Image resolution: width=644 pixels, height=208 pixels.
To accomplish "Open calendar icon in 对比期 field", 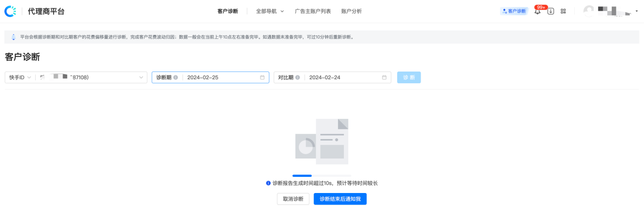I will 384,78.
